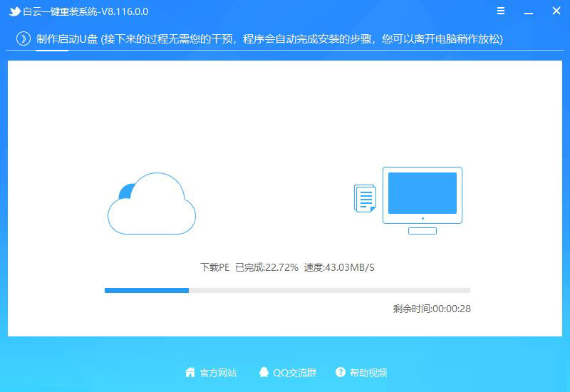Screen dimensions: 570x392
Task: Open the 帮助视频 link
Action: (x=368, y=373)
